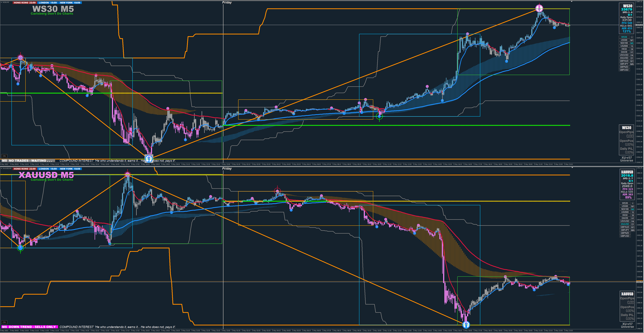Click the WS30 current price label 33679.10 on the axis

click(639, 25)
